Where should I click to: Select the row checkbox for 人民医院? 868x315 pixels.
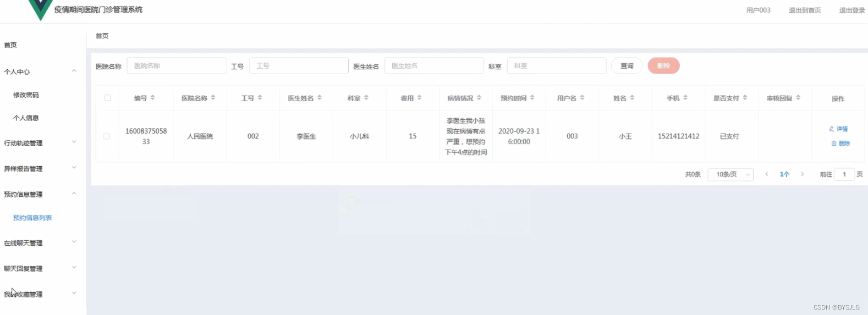[107, 136]
